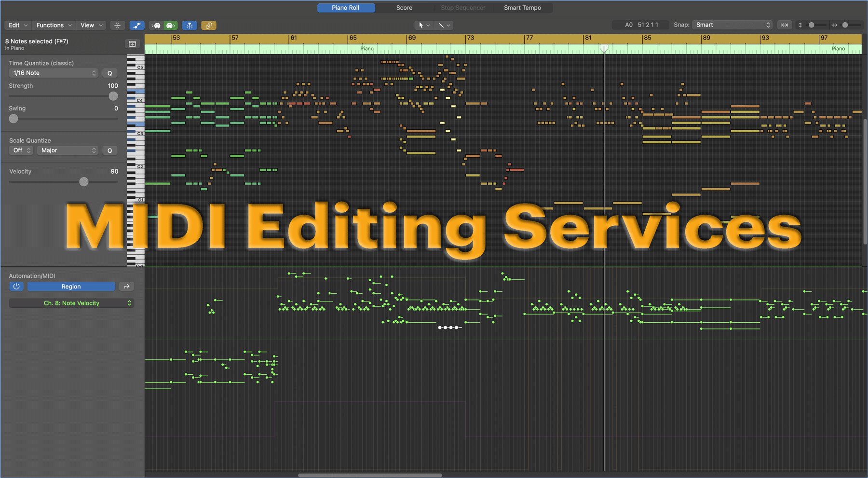This screenshot has height=478, width=868.
Task: Click the Time Handles icon near zoom sliders
Action: [785, 25]
